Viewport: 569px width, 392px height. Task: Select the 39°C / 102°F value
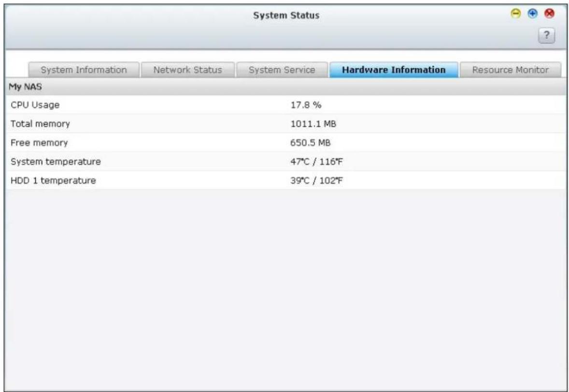click(x=316, y=180)
